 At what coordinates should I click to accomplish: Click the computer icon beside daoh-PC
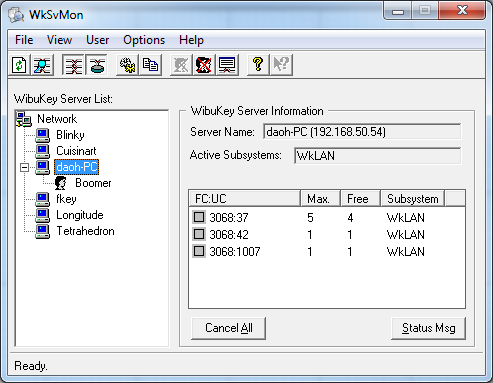coord(43,167)
